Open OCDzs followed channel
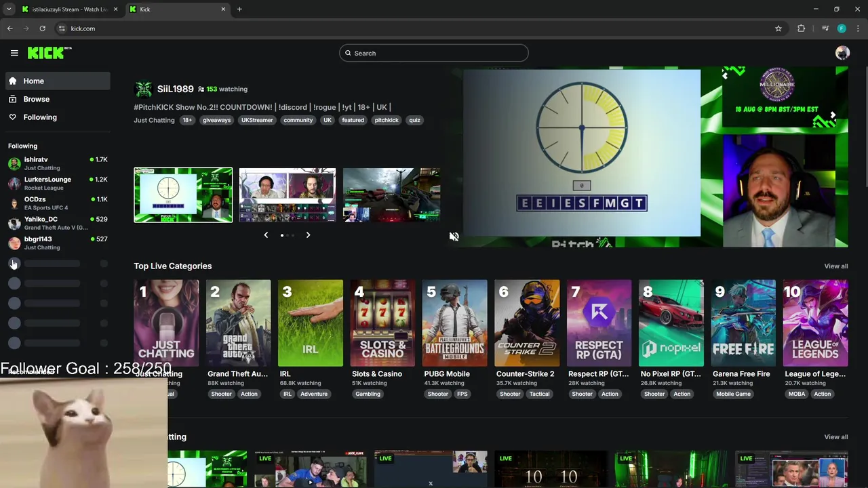Screen dimensions: 868x488 click(58, 203)
